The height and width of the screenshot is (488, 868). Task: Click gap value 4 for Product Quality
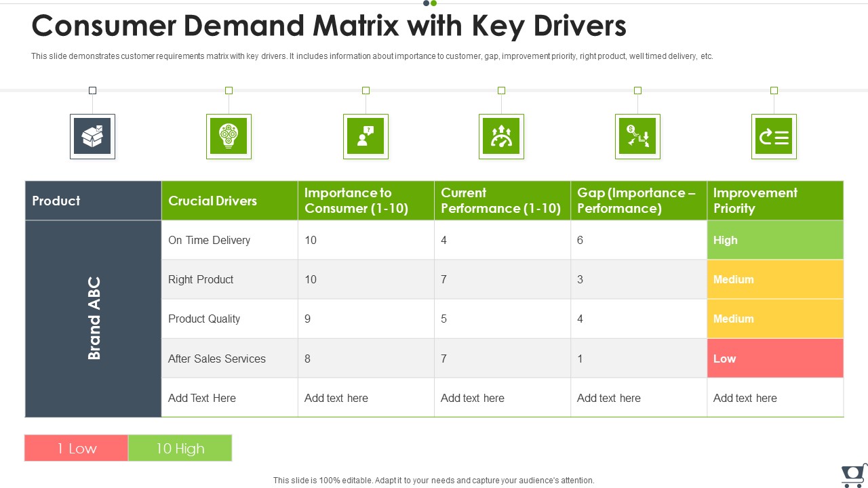(639, 319)
